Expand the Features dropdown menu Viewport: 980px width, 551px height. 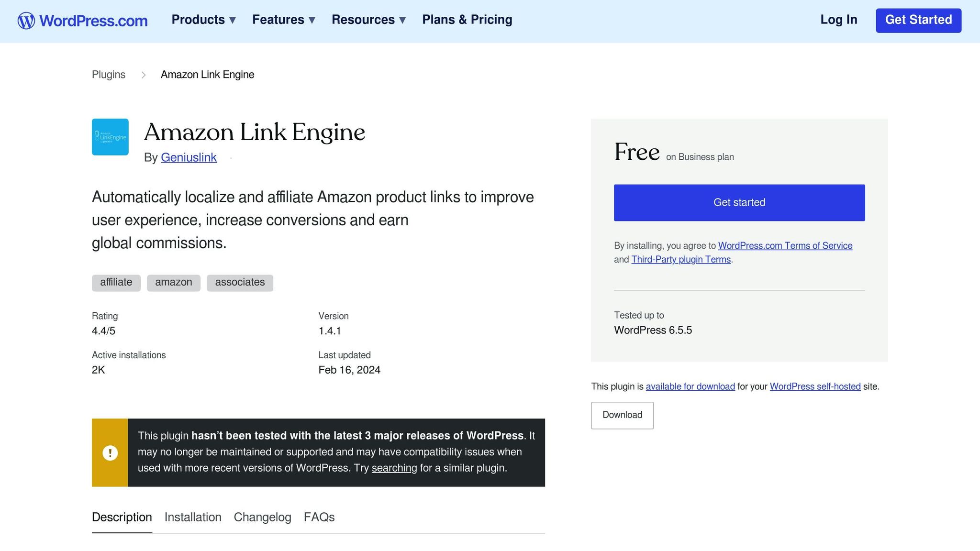284,20
